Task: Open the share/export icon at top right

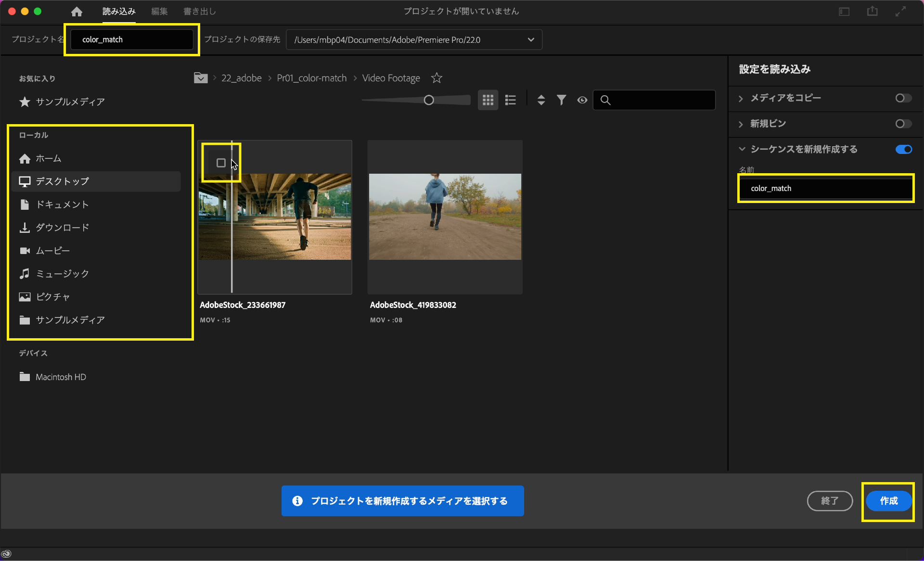Action: point(872,12)
